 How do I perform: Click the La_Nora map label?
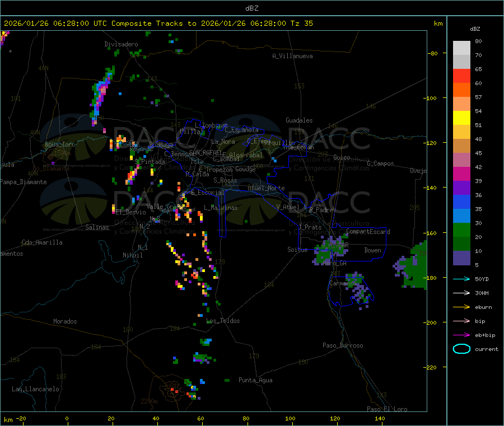[x=223, y=142]
